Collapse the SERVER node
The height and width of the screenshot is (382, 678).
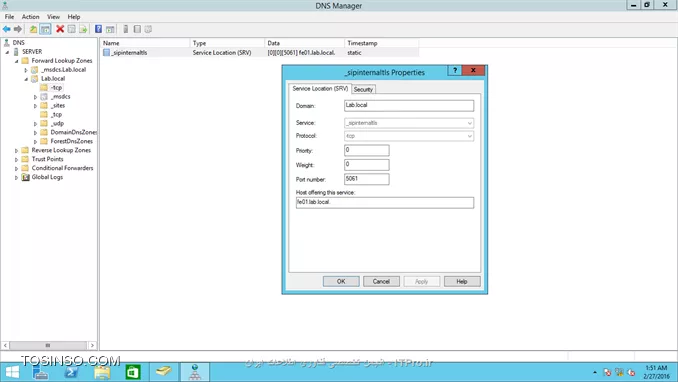click(x=7, y=52)
